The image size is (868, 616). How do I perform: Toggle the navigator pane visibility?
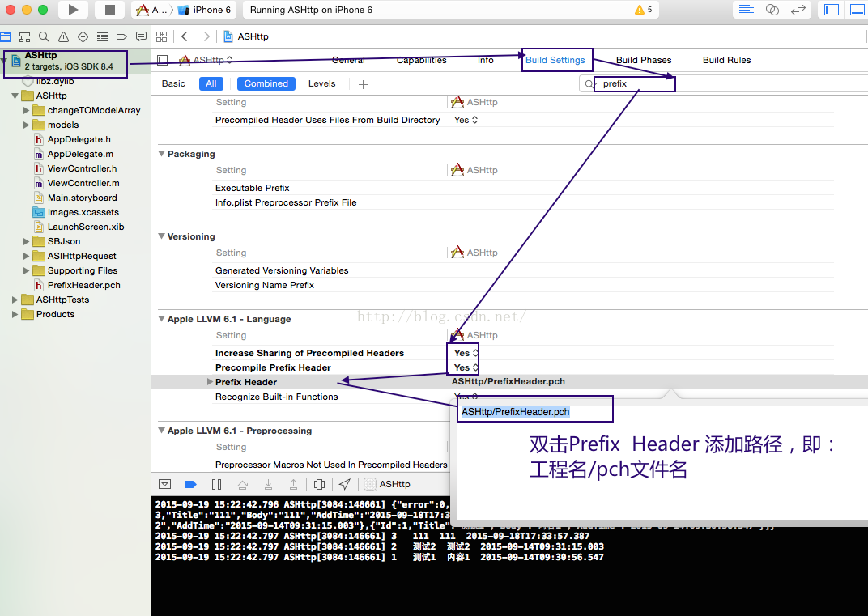(832, 10)
